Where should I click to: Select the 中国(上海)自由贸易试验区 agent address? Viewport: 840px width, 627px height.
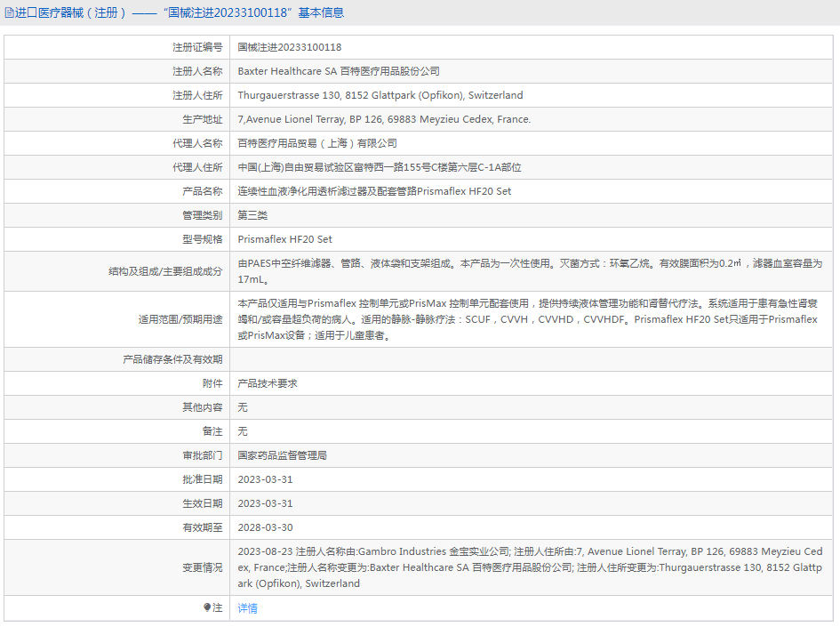pyautogui.click(x=380, y=167)
